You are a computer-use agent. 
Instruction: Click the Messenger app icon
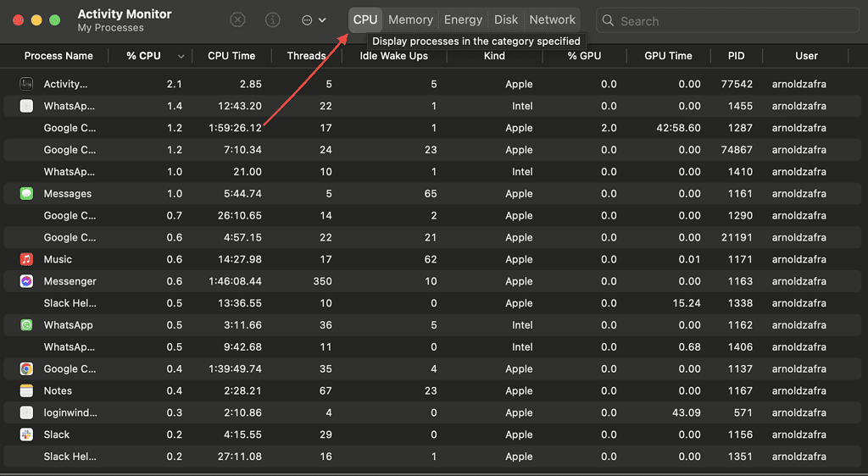click(x=26, y=281)
